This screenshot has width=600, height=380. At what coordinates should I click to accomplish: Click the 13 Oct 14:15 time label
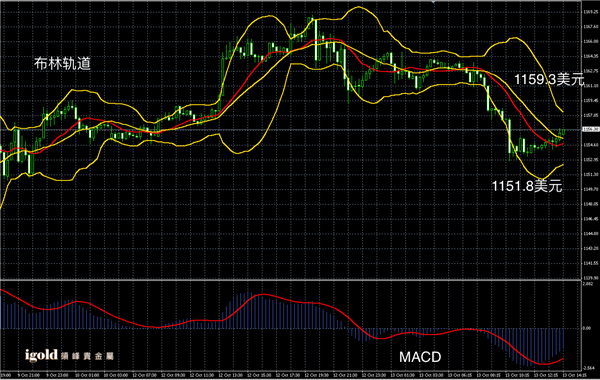pos(574,375)
